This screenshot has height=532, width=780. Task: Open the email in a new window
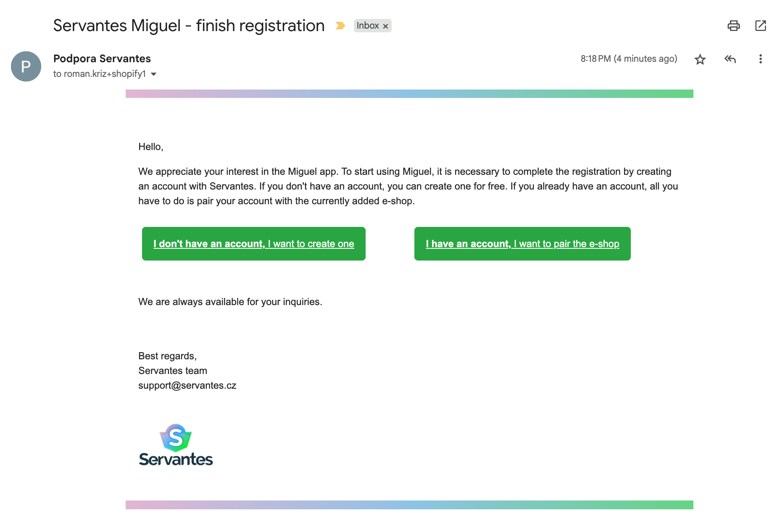[760, 26]
